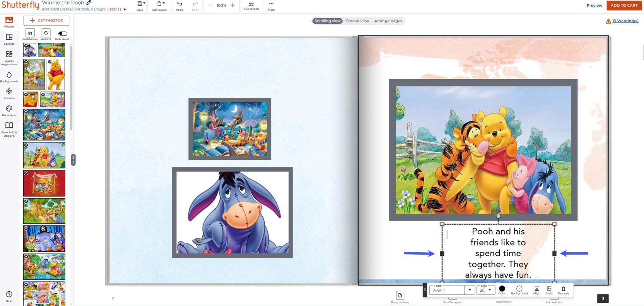The image size is (644, 306).
Task: Select the night picnic photo on left page
Action: pos(230,129)
